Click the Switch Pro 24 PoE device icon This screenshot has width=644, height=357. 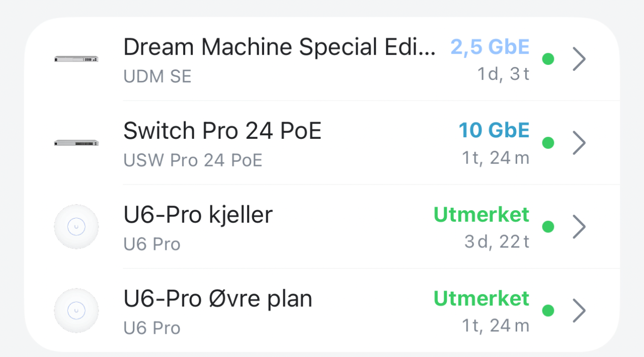tap(76, 143)
